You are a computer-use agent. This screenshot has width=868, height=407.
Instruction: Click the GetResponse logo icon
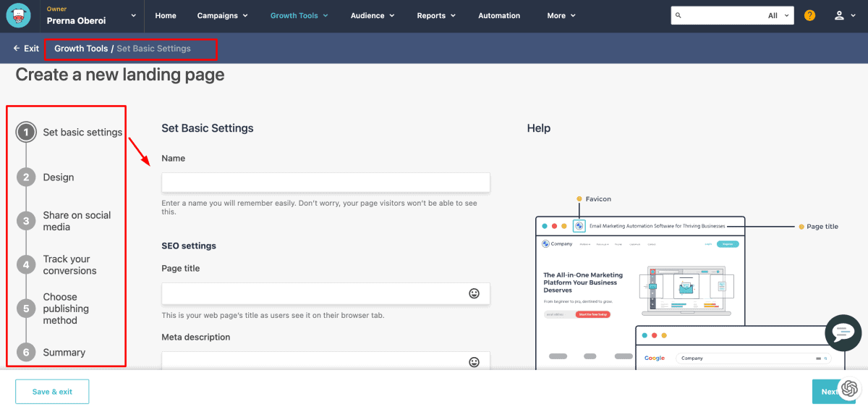17,16
